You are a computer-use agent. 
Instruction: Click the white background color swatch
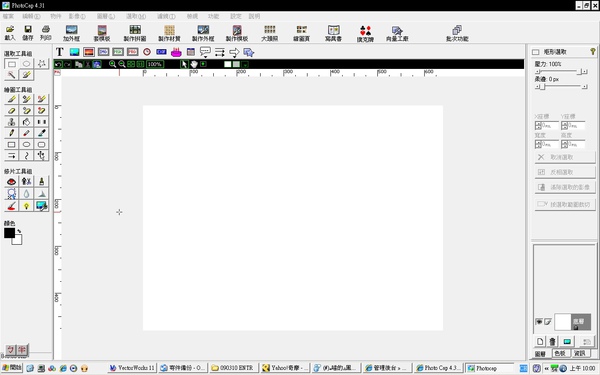18,240
